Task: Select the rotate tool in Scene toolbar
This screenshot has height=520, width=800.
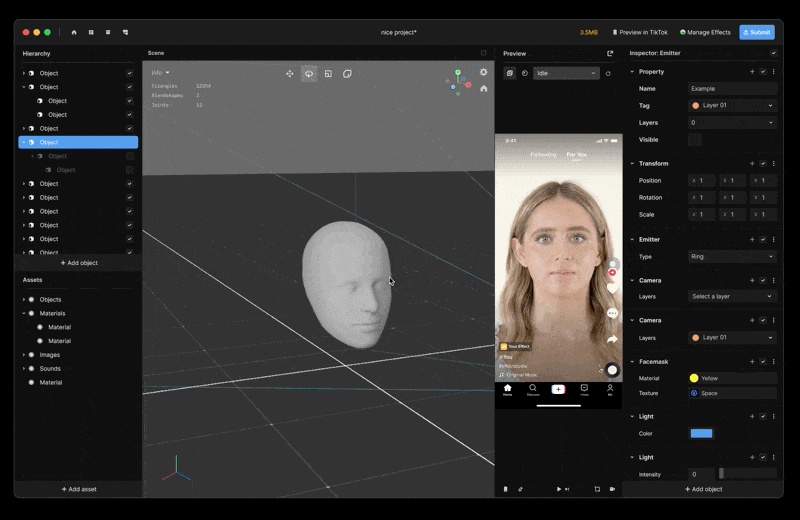Action: click(x=309, y=73)
